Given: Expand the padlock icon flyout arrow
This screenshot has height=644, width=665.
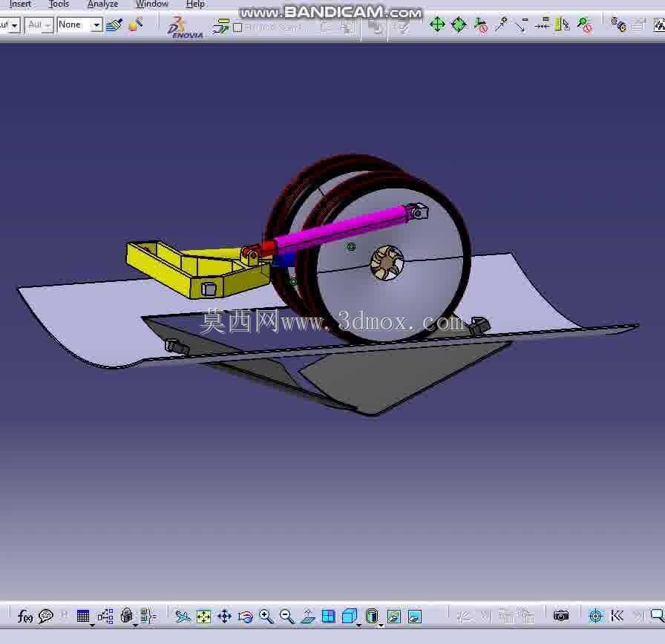Looking at the screenshot, I should (x=135, y=625).
